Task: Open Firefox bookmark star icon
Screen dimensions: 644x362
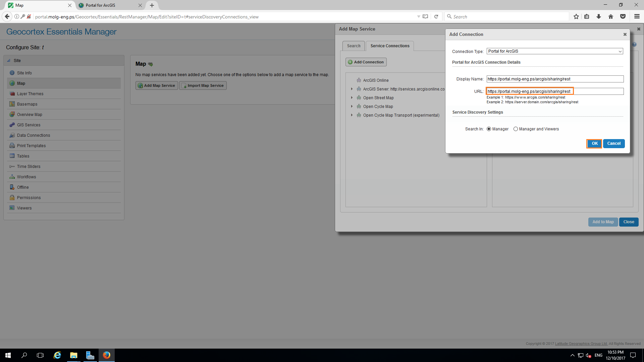Action: 576,17
